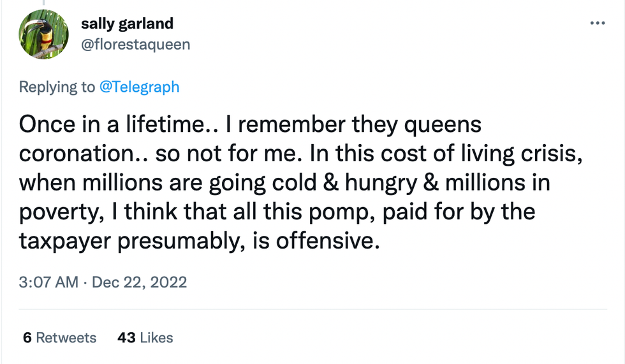625x364 pixels.
Task: Click the @florestaqueen handle
Action: 135,45
